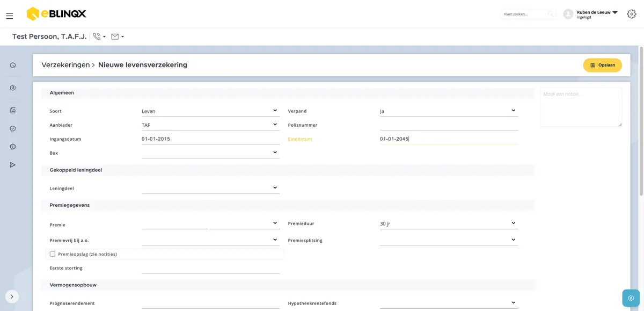Click the hexagon icon in sidebar
Viewport: 644px width, 311px height.
pyautogui.click(x=13, y=66)
